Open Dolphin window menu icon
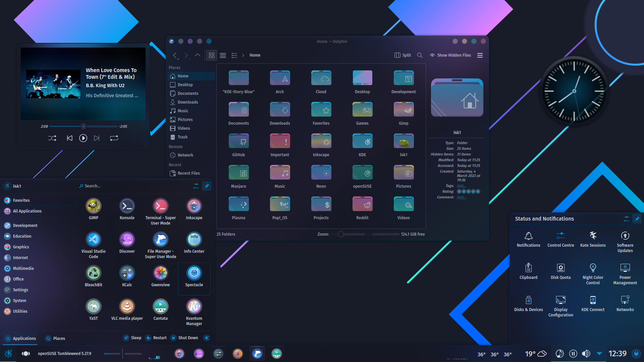Screen dimensions: 644x362 coord(171,41)
